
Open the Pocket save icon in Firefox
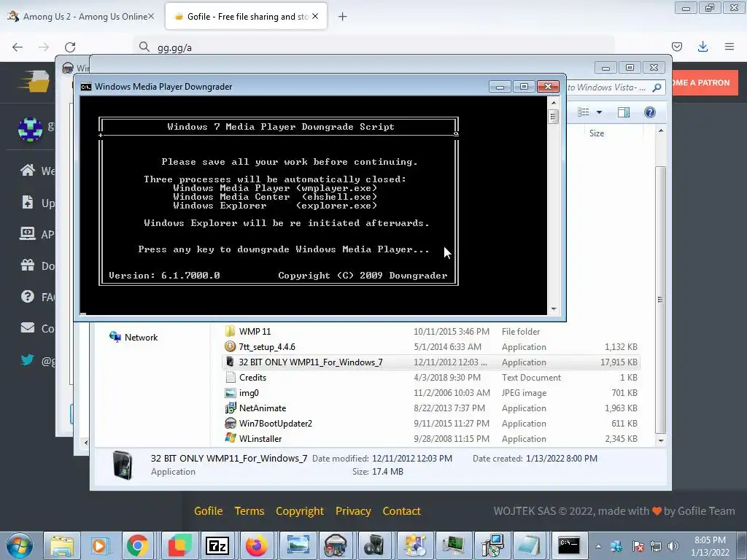[676, 47]
